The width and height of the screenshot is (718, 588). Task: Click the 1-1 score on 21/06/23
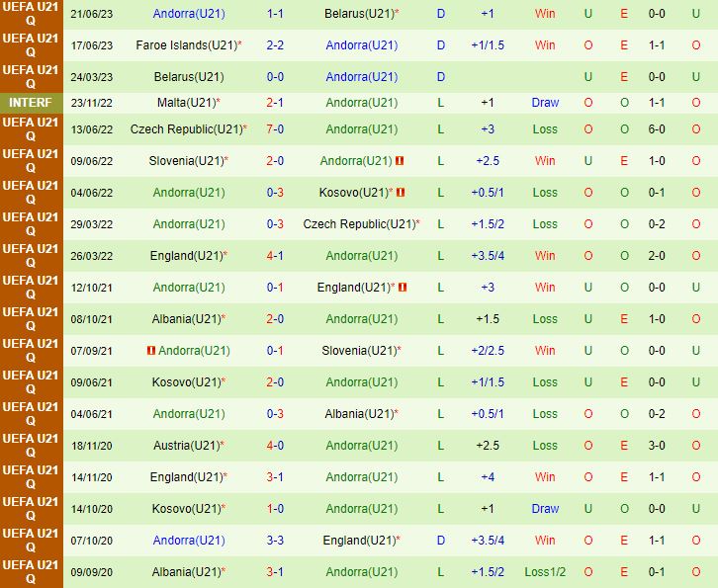[x=275, y=14]
